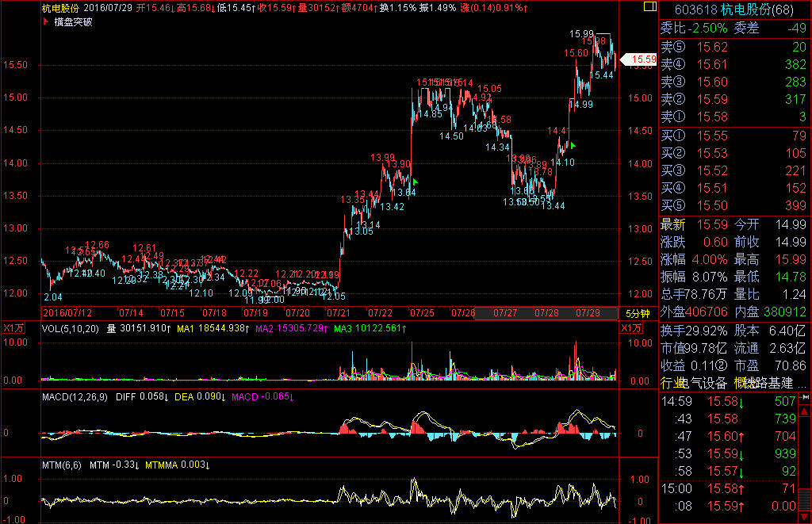Select the VOL(5,10,20) indicator label

71,328
